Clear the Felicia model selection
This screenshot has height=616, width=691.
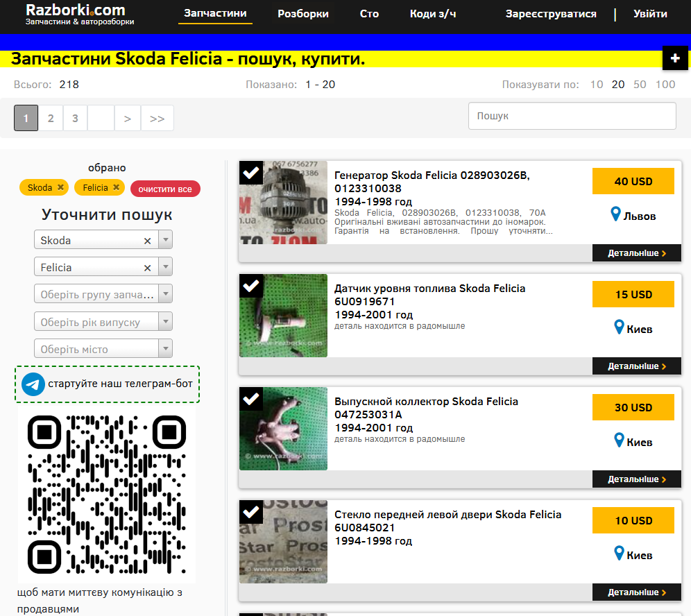tap(147, 268)
